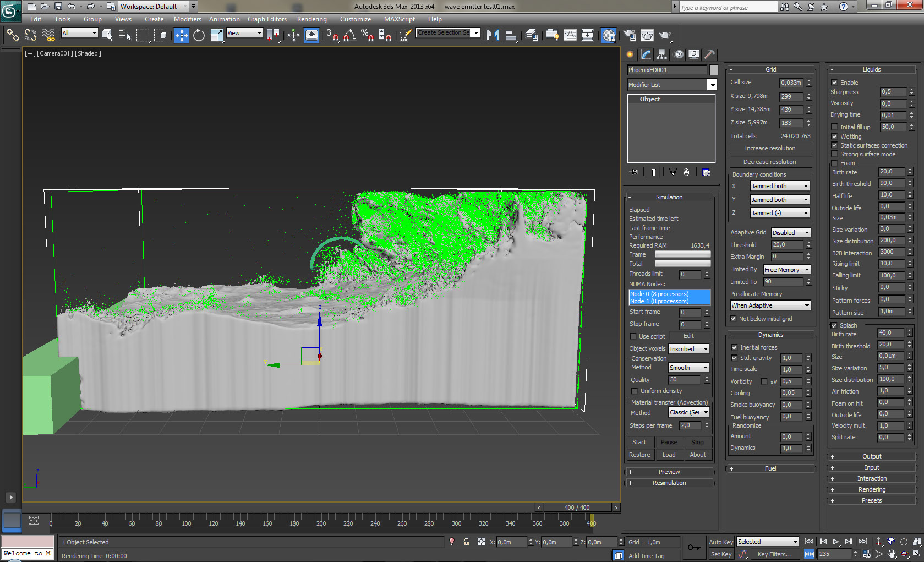Open the Graph Editors menu
Image resolution: width=924 pixels, height=562 pixels.
tap(267, 19)
